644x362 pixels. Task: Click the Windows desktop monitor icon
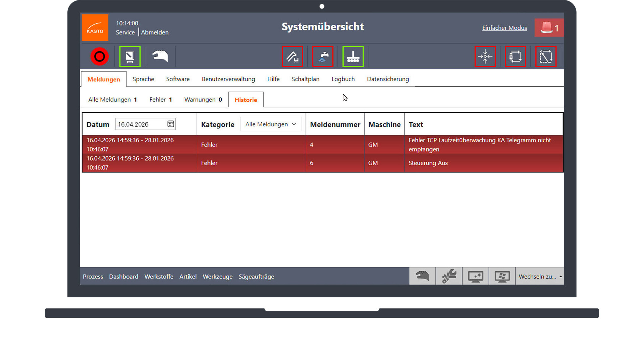502,276
